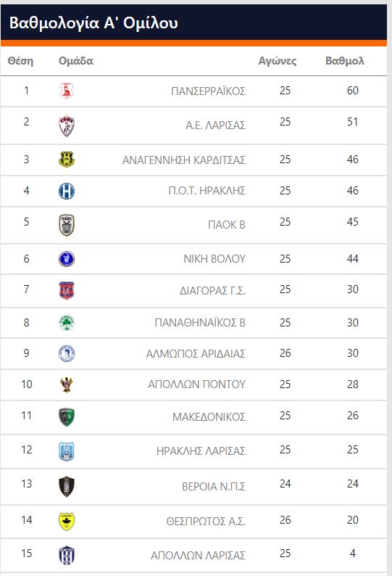Open the ΔΙΑΓΟΡΑΣ Γ.Σ. team name

click(212, 291)
